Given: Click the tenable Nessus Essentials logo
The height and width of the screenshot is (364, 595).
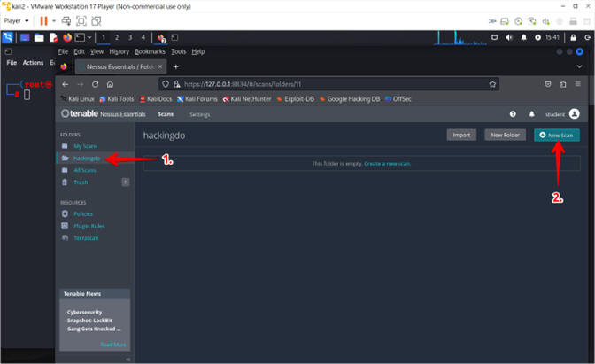Looking at the screenshot, I should [104, 113].
